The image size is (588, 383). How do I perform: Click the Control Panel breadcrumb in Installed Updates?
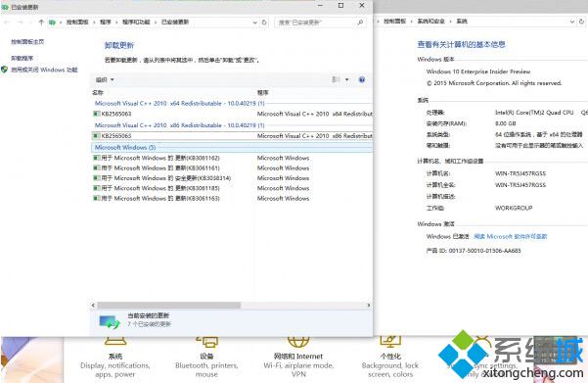77,23
